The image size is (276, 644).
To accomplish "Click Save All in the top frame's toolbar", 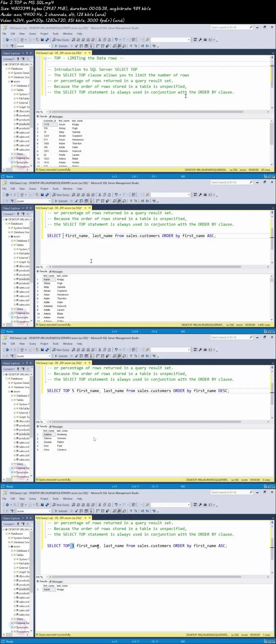I will click(47, 40).
